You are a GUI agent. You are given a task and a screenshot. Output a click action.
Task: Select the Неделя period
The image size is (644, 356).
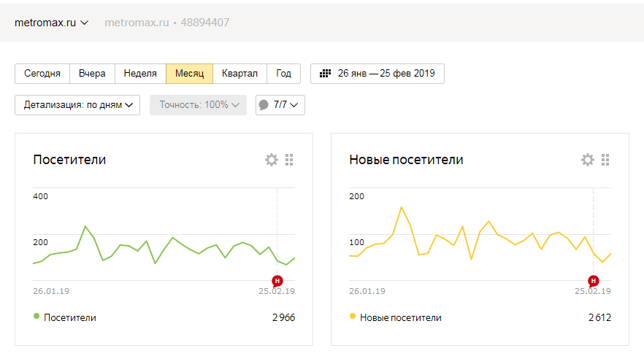(x=140, y=74)
